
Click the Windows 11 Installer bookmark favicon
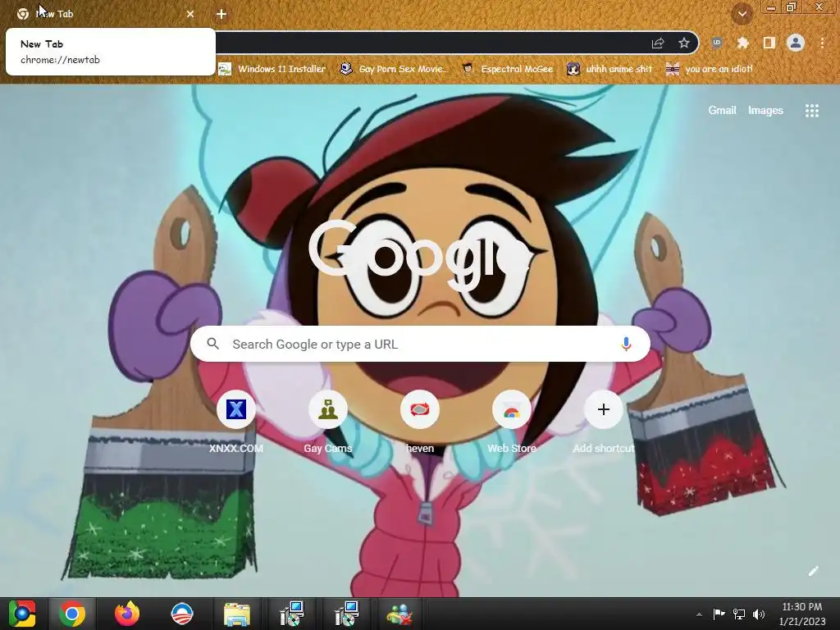point(225,69)
